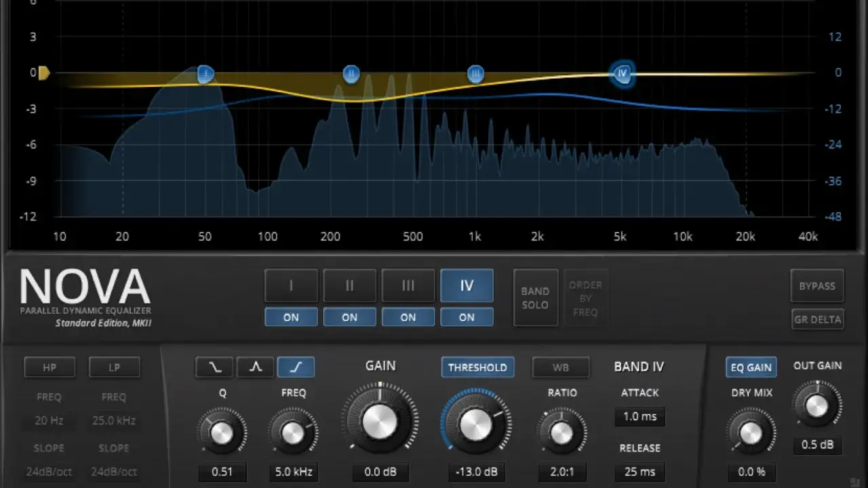
Task: Enable the LP filter
Action: coord(114,367)
